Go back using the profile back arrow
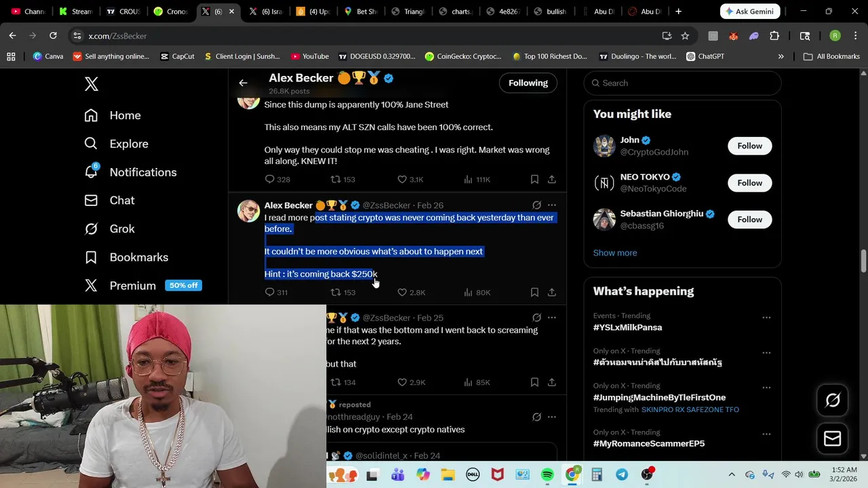 (243, 83)
